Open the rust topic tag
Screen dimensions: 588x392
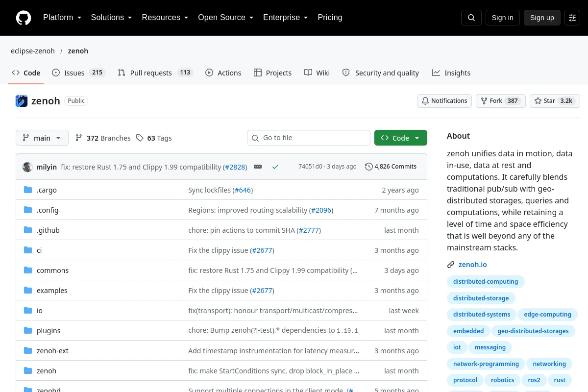(x=560, y=380)
